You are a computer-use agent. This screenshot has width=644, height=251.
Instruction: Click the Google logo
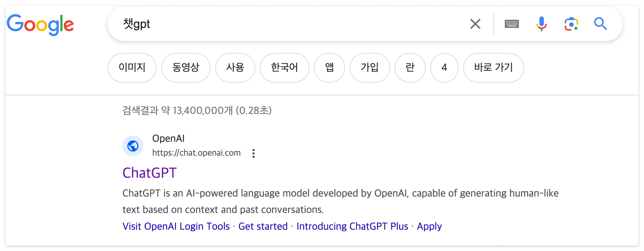[x=40, y=25]
